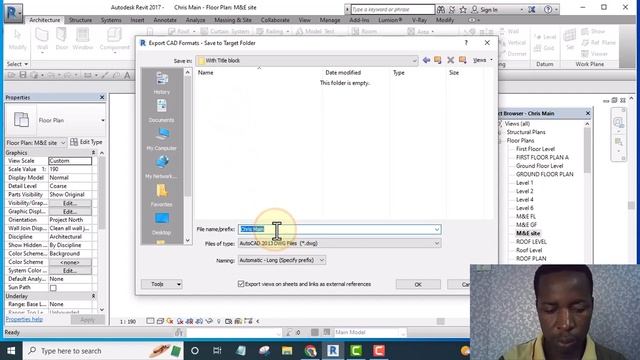Open My Network in the places bar

coord(162,167)
